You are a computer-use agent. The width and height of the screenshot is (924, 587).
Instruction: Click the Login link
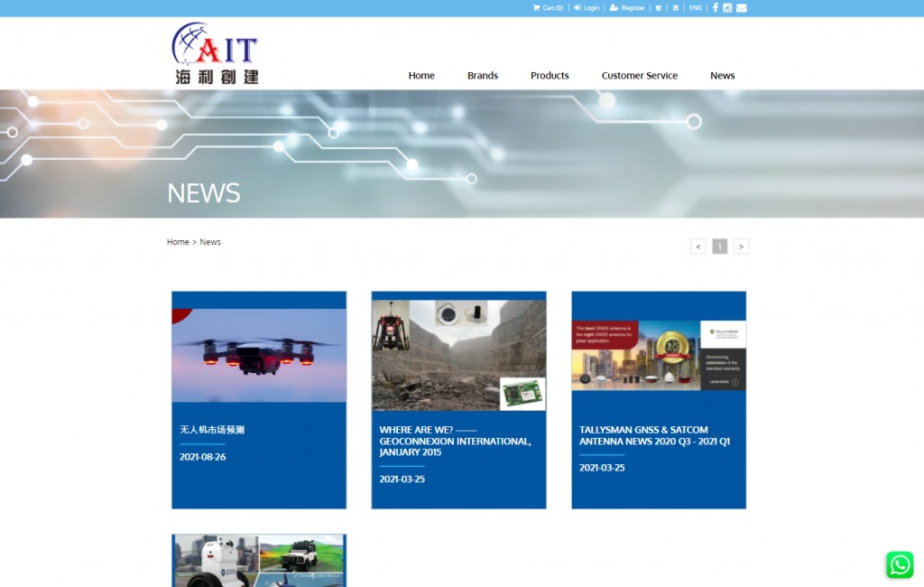pos(587,8)
